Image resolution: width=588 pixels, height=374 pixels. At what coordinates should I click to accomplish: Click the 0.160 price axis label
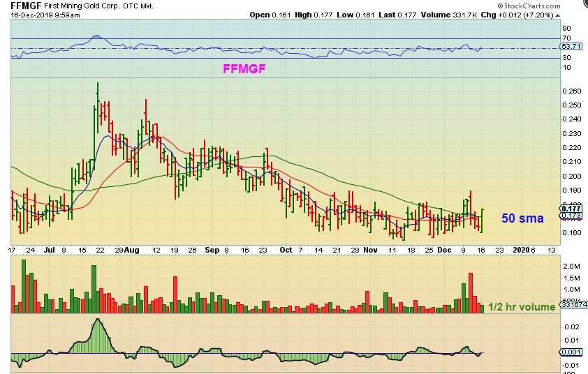[x=572, y=233]
